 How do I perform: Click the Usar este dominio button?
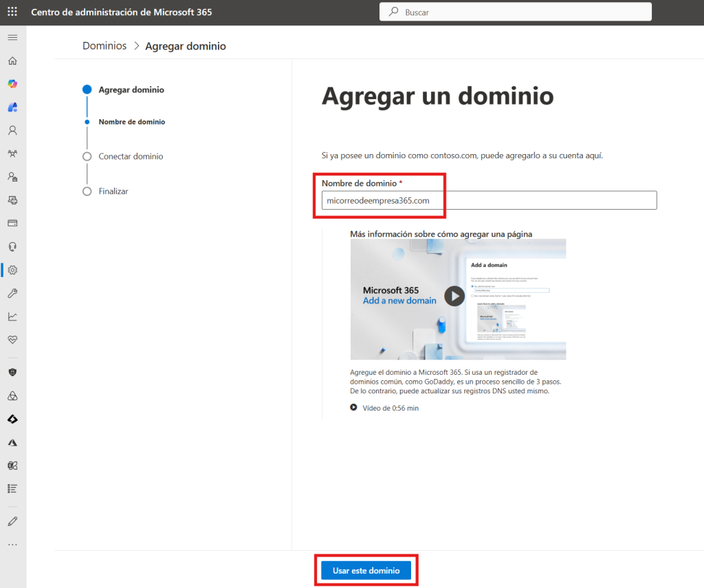click(366, 571)
